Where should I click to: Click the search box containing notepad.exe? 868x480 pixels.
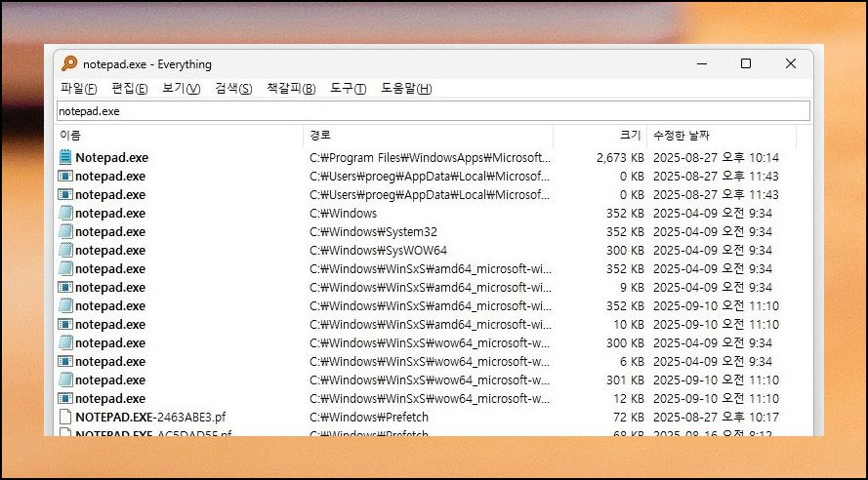[434, 111]
